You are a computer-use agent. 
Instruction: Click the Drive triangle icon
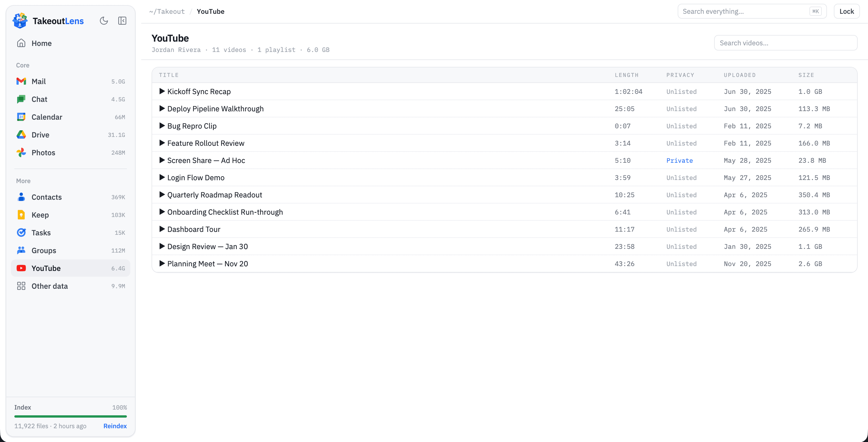21,135
